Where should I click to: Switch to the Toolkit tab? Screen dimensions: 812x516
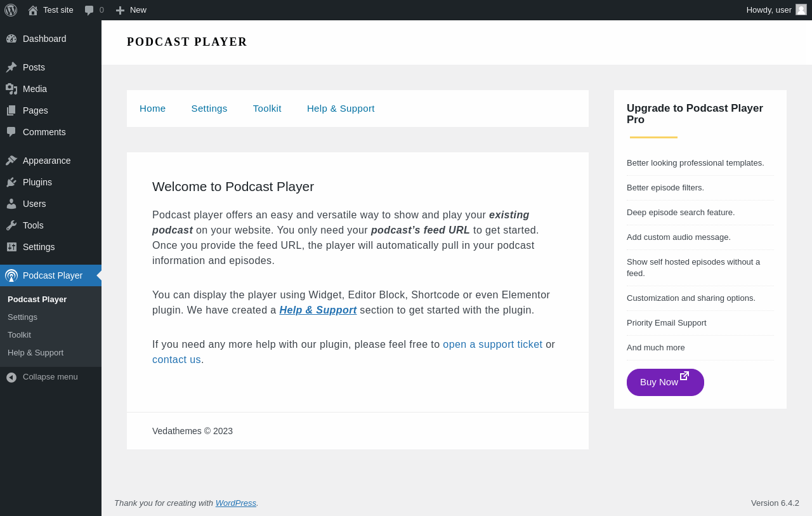click(x=267, y=109)
